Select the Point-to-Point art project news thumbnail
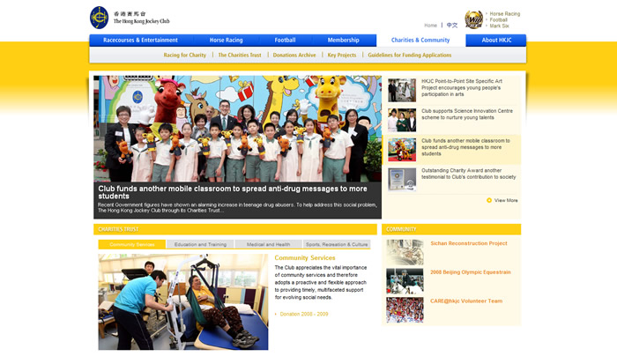 click(x=402, y=90)
